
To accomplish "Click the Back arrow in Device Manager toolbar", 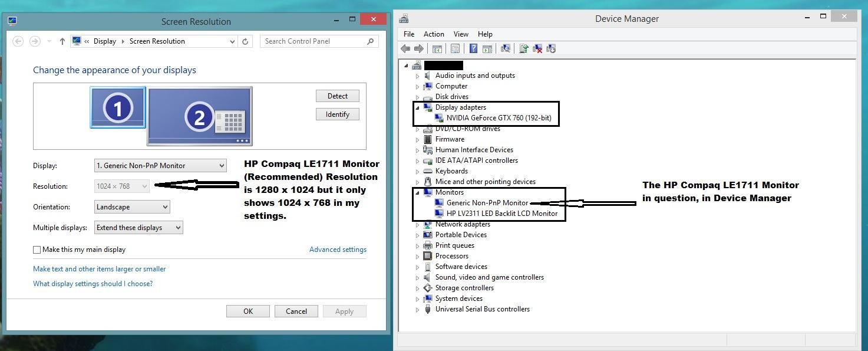I will coord(405,48).
